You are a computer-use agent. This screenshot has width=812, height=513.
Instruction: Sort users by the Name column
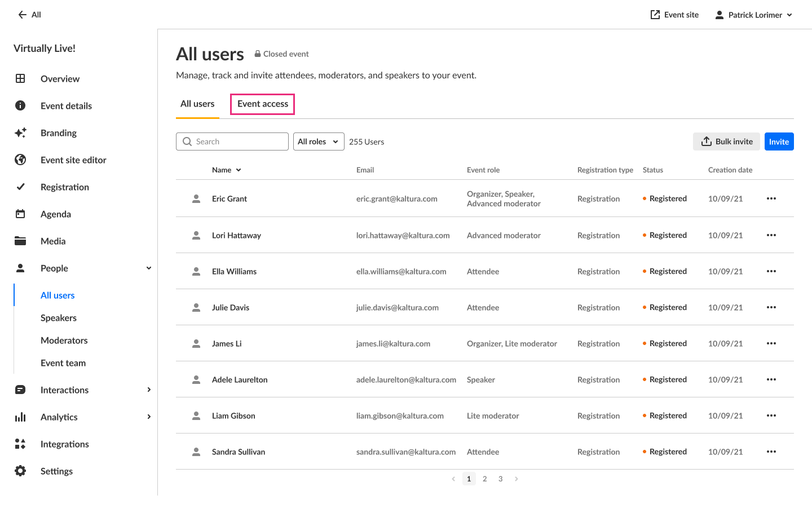tap(227, 170)
